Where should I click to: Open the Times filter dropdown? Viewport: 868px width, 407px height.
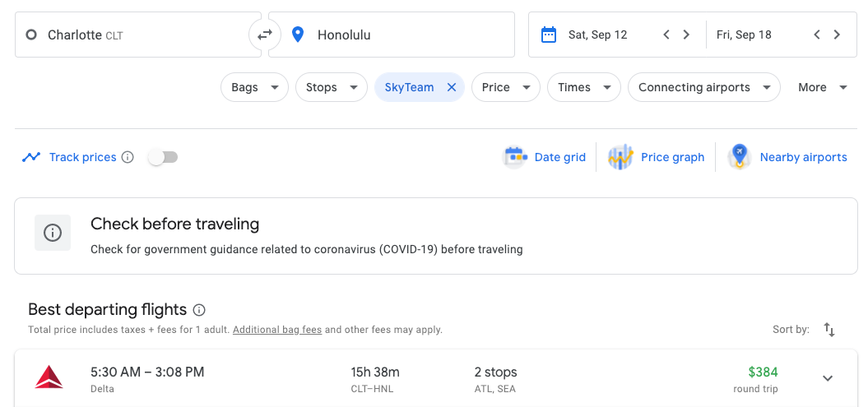tap(583, 87)
